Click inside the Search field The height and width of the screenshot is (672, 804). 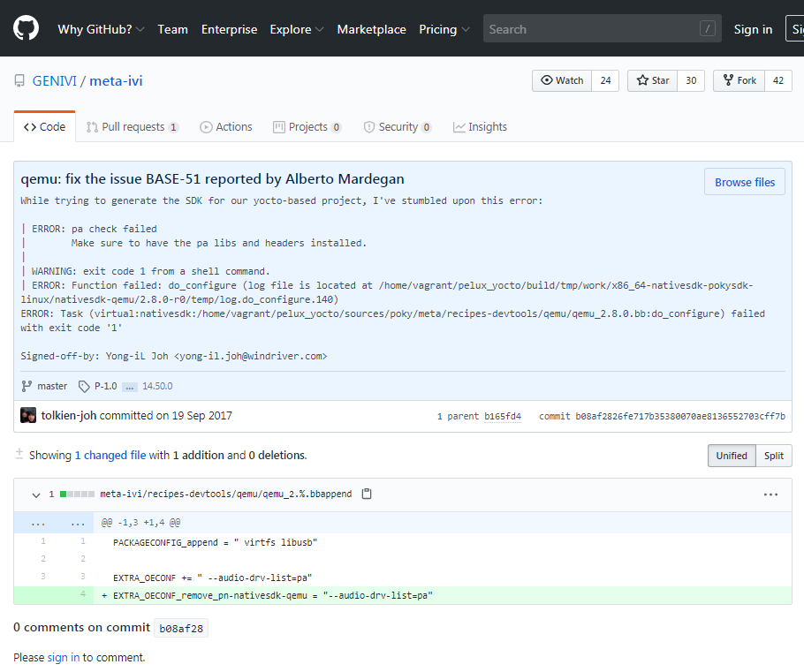point(601,28)
